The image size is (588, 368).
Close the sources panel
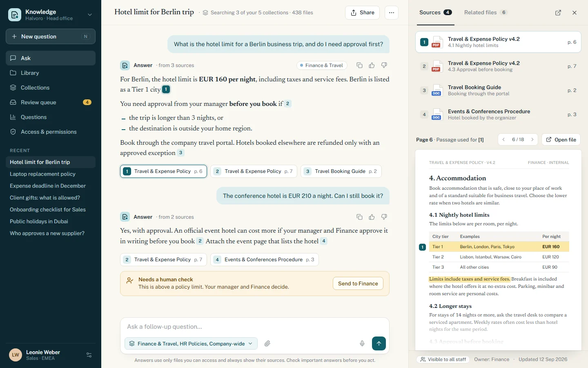point(575,13)
